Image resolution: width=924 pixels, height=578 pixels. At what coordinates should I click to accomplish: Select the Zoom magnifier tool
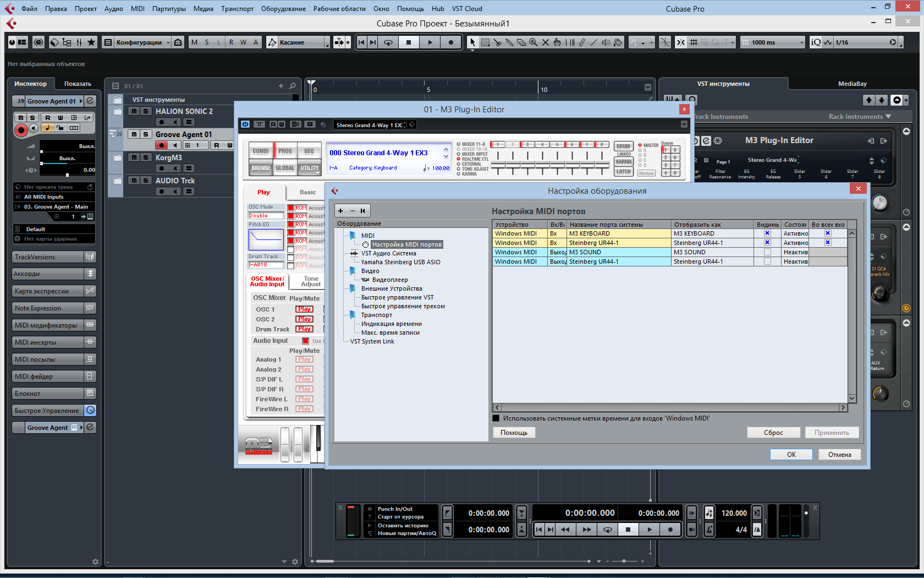pos(533,42)
